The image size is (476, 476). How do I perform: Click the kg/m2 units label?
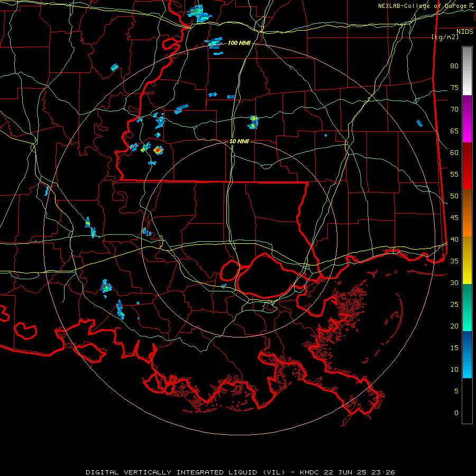click(x=445, y=37)
